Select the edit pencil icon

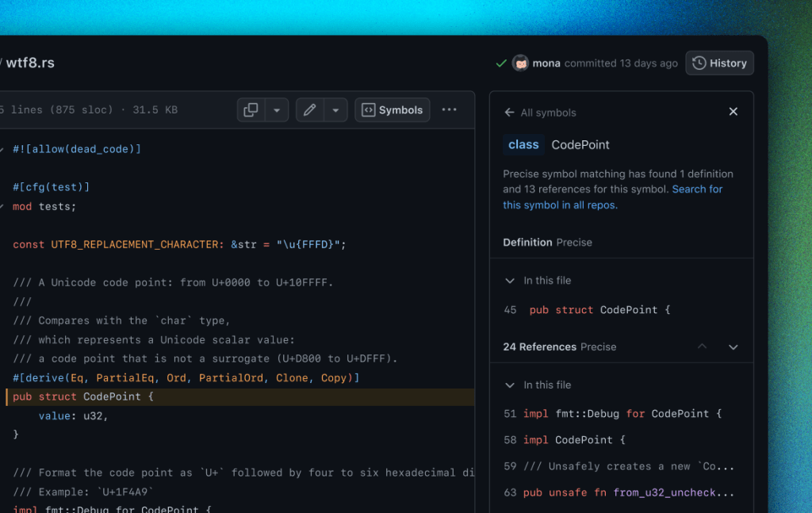pos(309,109)
